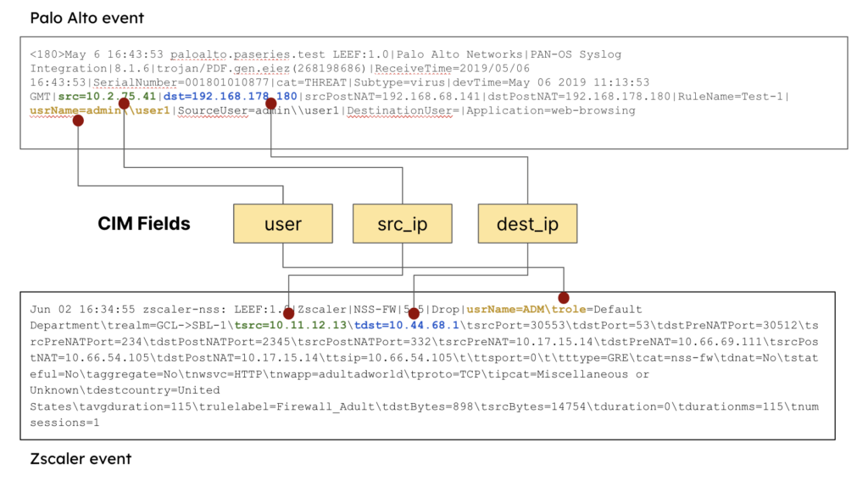Viewport: 868px width, 481px height.
Task: Click orange "usrName=ADM" in Zscaler event
Action: click(x=505, y=309)
